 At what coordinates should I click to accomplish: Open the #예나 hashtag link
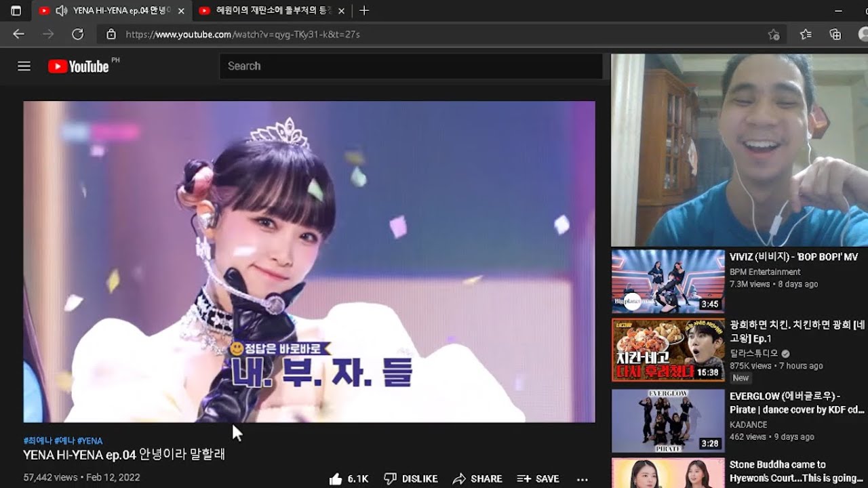(x=64, y=441)
